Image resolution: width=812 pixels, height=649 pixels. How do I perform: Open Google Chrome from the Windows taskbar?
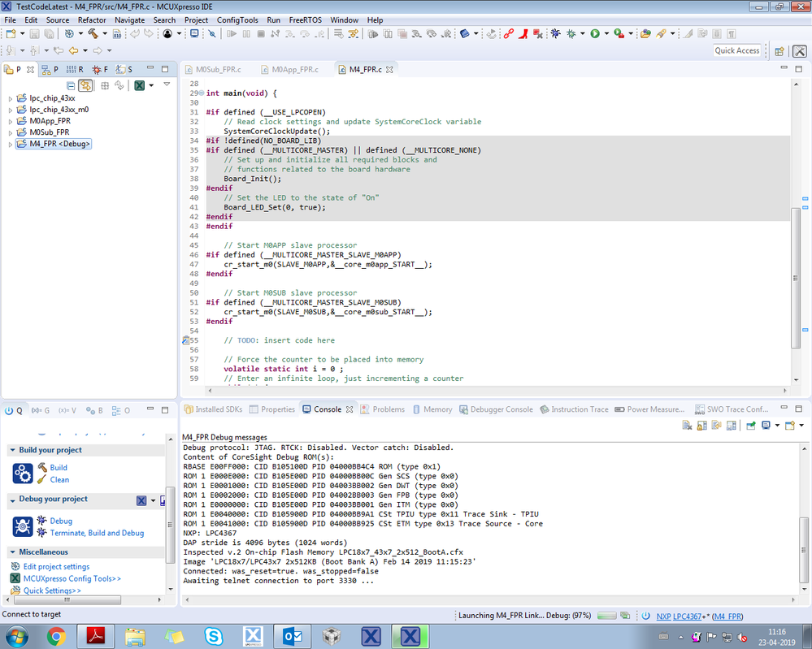[57, 634]
